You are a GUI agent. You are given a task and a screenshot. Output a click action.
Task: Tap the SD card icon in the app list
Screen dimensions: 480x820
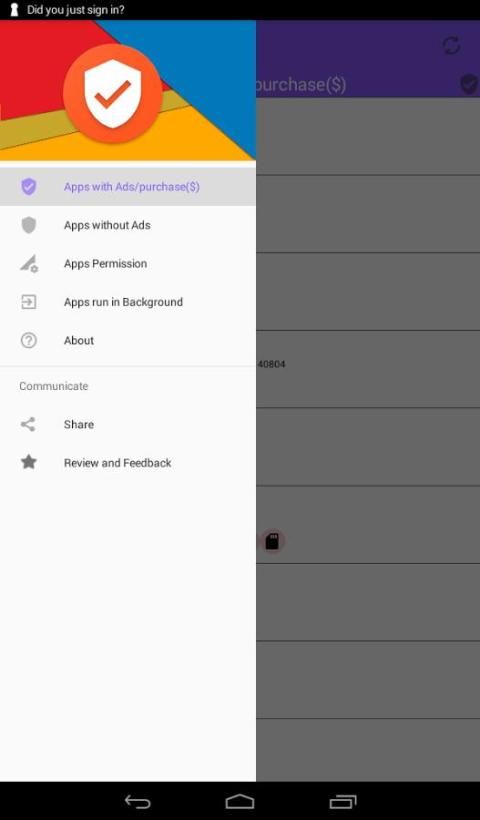(272, 541)
